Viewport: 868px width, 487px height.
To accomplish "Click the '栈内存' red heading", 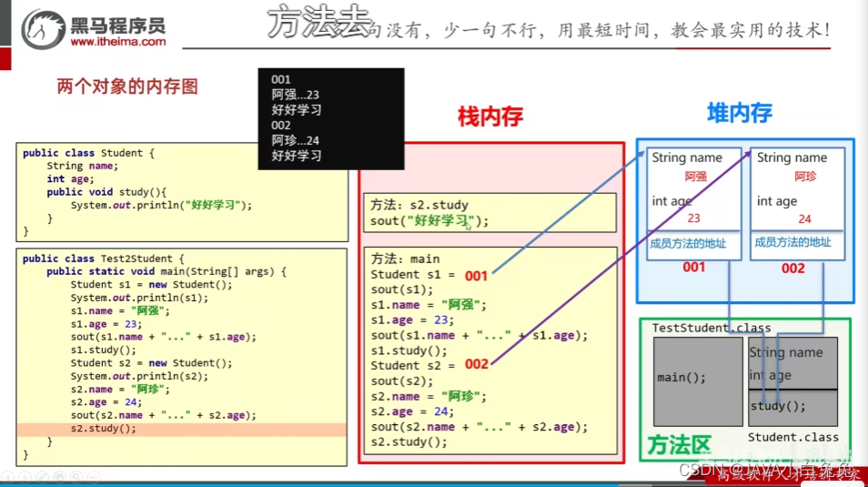I will pyautogui.click(x=490, y=117).
